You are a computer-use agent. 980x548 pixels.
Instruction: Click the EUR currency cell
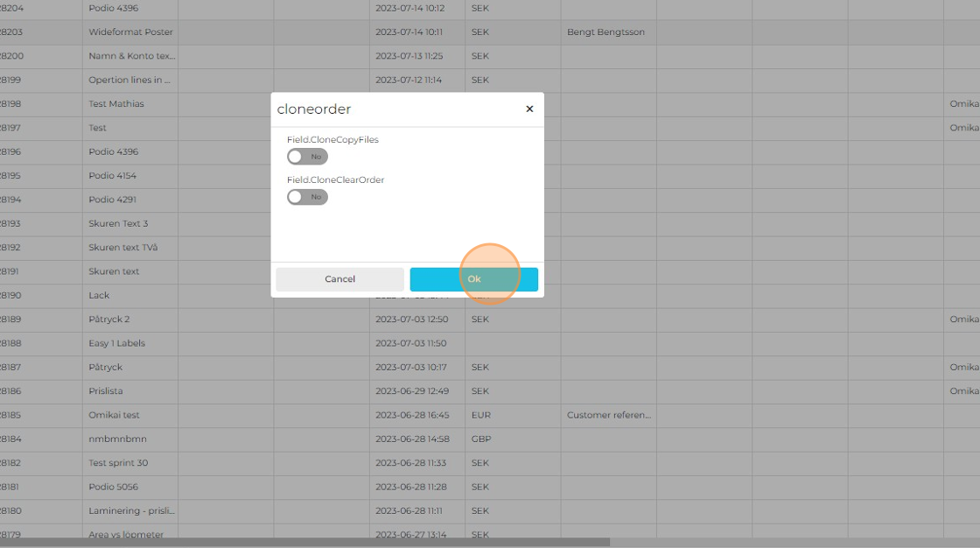pos(480,415)
